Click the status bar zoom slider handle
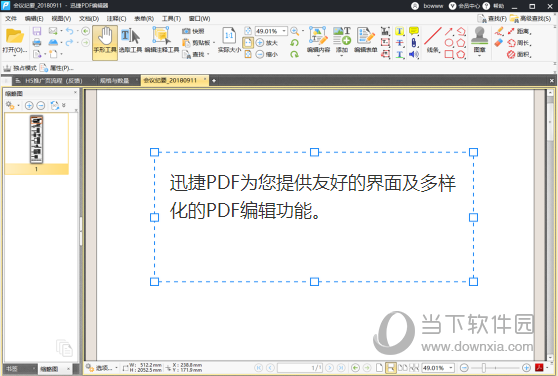The height and width of the screenshot is (376, 558). point(484,367)
